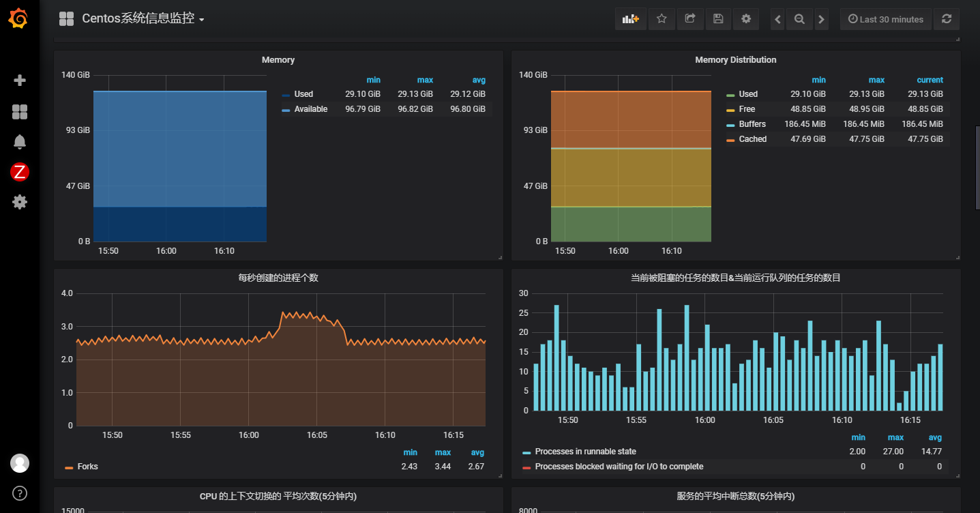Open the Last 30 minutes time picker
Viewport: 980px width, 513px height.
[x=885, y=19]
